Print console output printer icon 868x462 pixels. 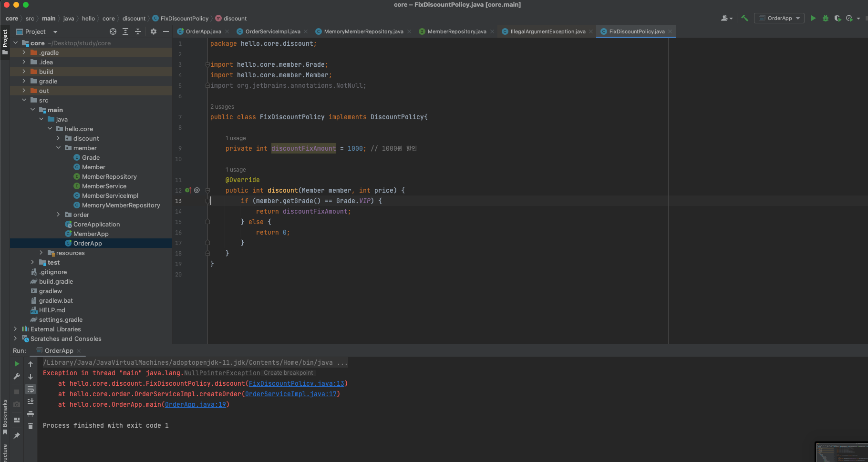tap(31, 414)
